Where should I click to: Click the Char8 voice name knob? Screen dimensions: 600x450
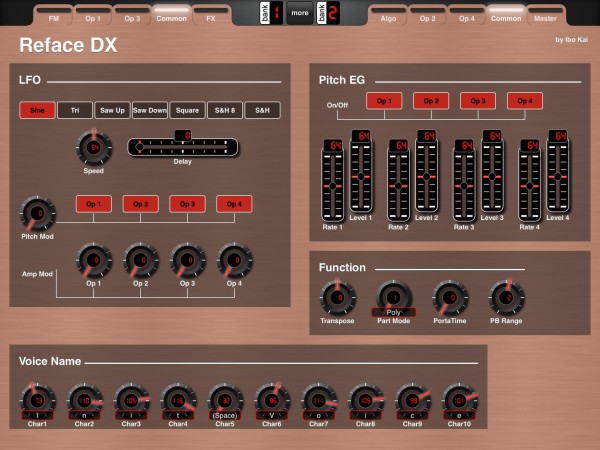[366, 399]
